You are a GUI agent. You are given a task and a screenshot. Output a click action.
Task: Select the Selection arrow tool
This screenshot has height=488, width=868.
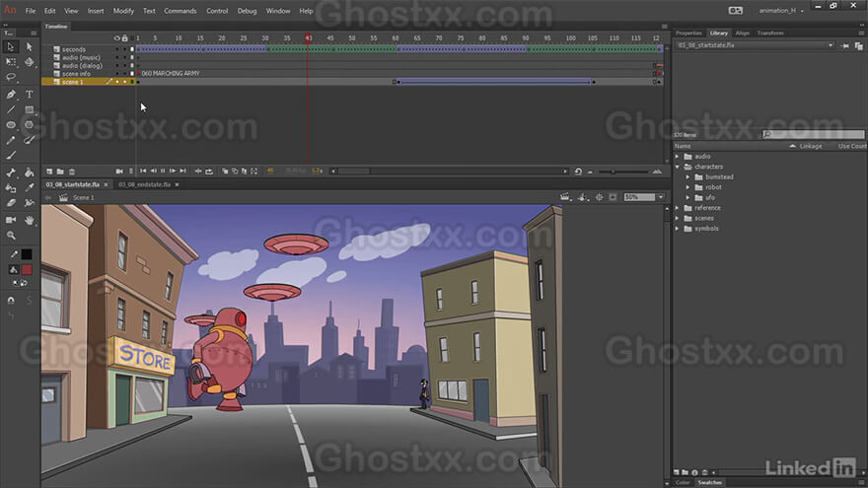[x=11, y=47]
